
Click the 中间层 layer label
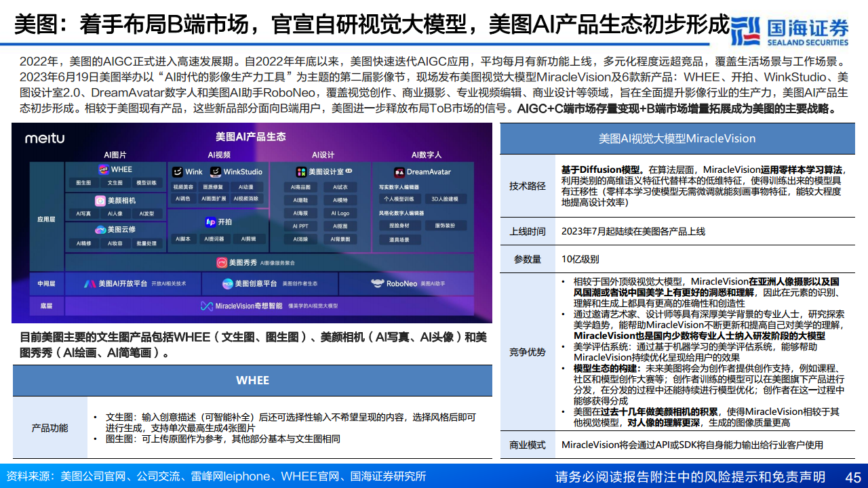45,284
